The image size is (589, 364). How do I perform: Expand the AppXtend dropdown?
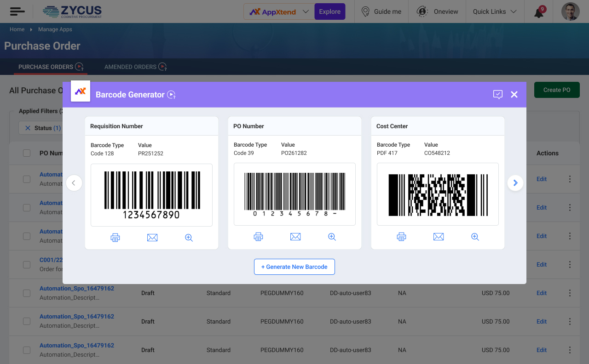point(306,11)
